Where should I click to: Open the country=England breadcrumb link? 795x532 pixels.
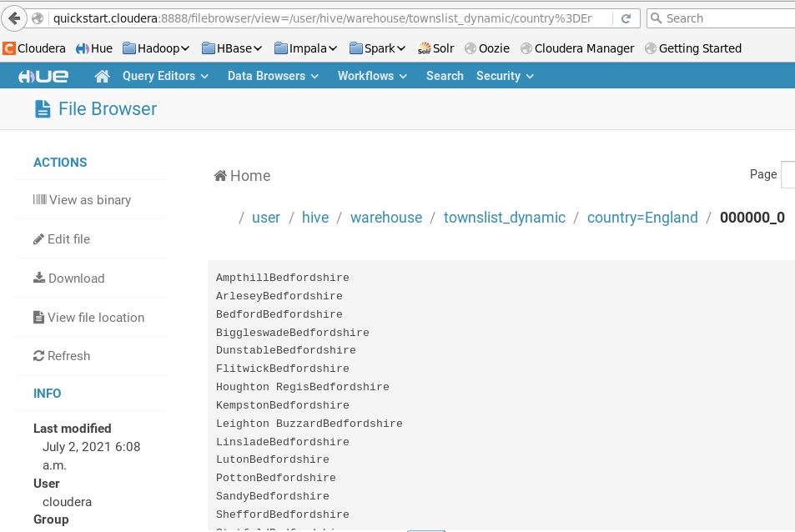642,217
